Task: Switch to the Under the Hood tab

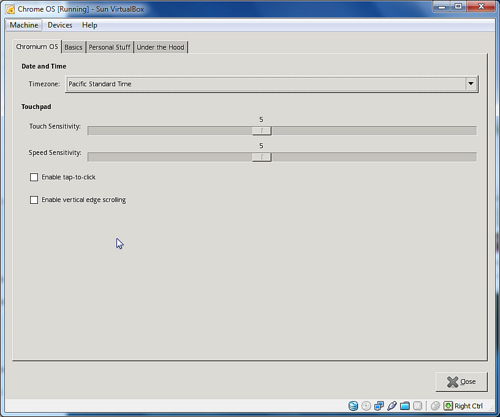Action: coord(160,47)
